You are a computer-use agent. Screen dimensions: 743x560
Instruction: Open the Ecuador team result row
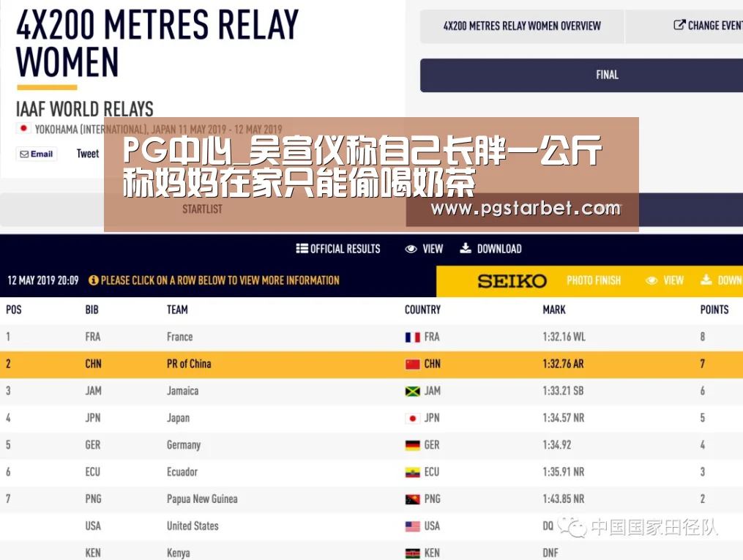point(372,472)
